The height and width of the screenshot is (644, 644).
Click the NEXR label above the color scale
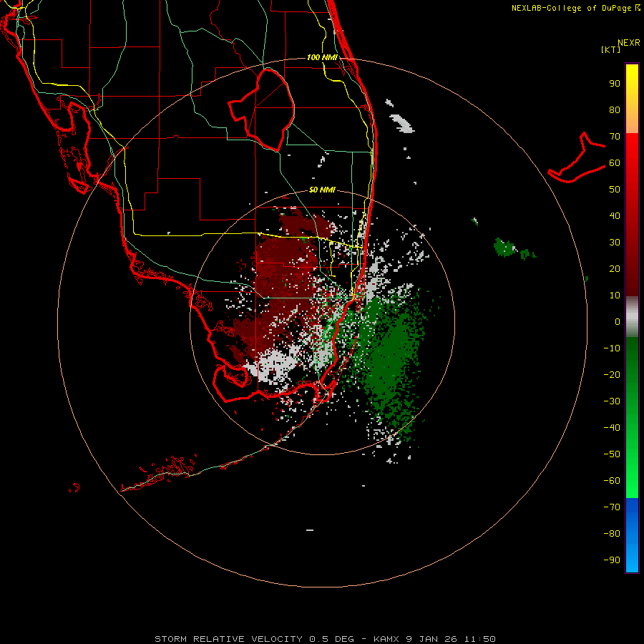pyautogui.click(x=629, y=43)
